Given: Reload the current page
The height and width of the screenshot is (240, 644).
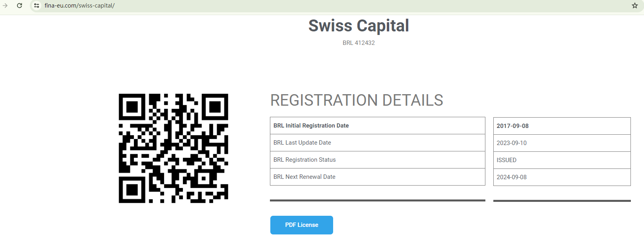Looking at the screenshot, I should (x=19, y=6).
